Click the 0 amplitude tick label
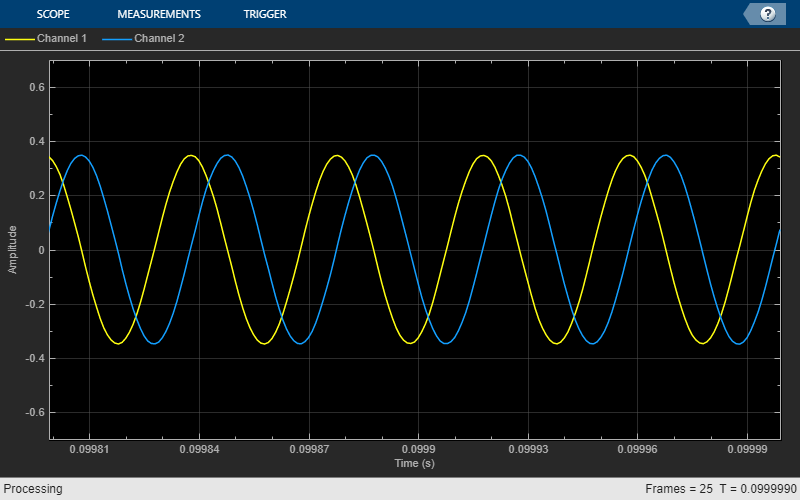The width and height of the screenshot is (800, 500). [41, 250]
